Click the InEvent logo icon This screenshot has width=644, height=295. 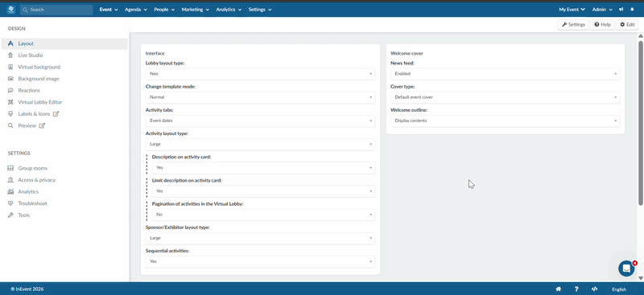pos(11,9)
